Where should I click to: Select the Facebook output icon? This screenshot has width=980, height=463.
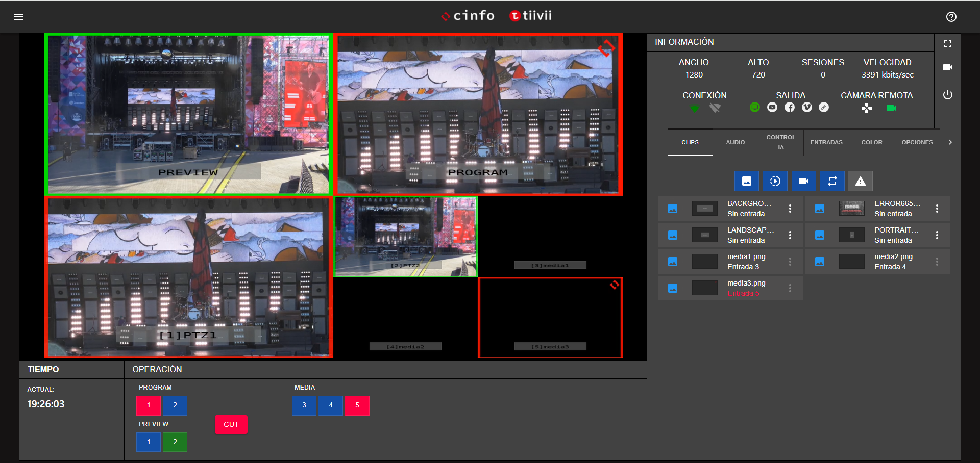[789, 108]
